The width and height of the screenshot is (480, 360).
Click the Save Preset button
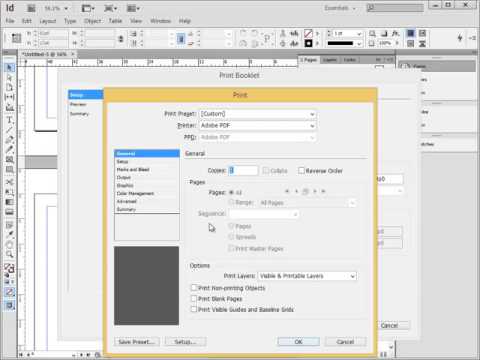click(x=137, y=342)
